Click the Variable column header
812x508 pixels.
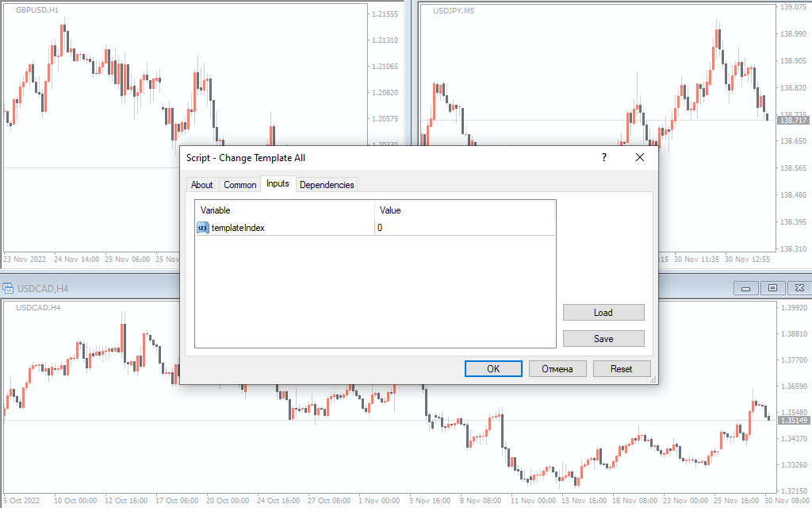point(285,210)
